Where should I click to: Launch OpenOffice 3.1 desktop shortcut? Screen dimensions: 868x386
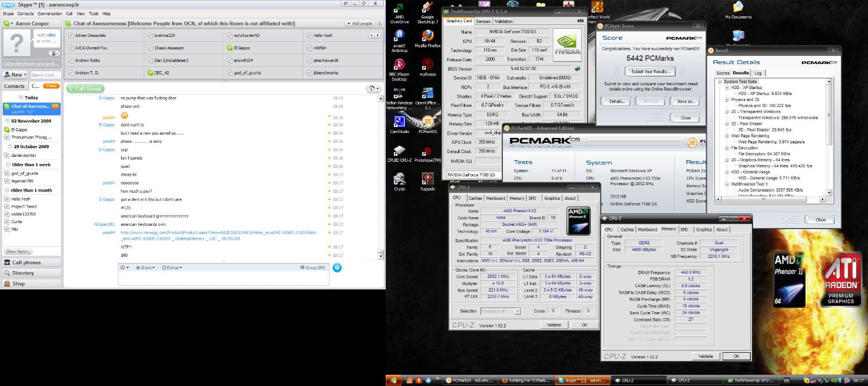coord(427,98)
